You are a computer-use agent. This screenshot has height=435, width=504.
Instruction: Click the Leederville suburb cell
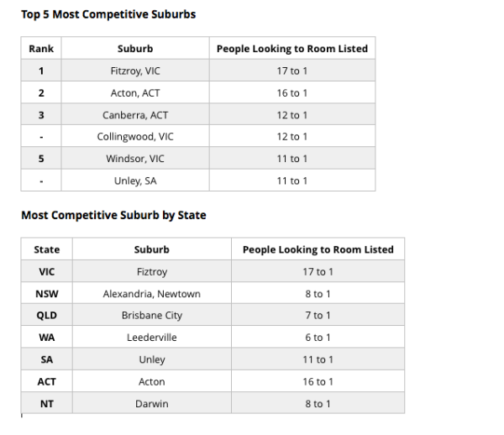[152, 338]
